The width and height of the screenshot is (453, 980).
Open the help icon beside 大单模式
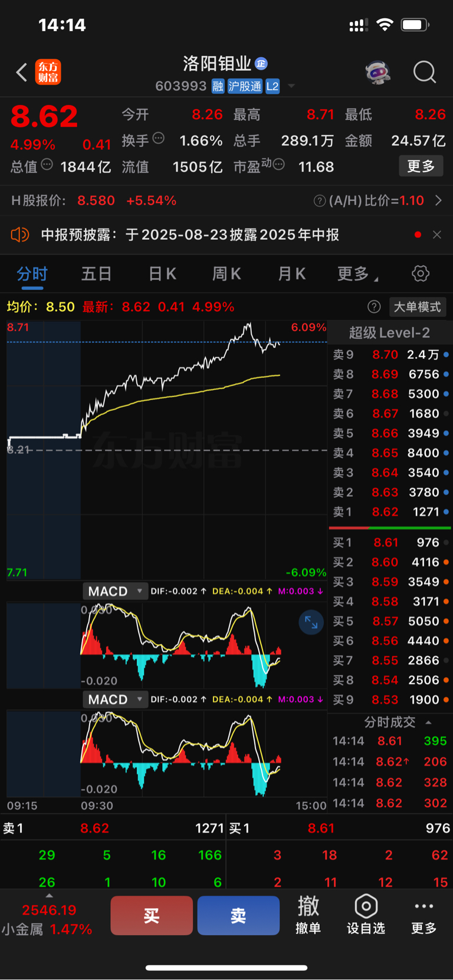(x=374, y=306)
